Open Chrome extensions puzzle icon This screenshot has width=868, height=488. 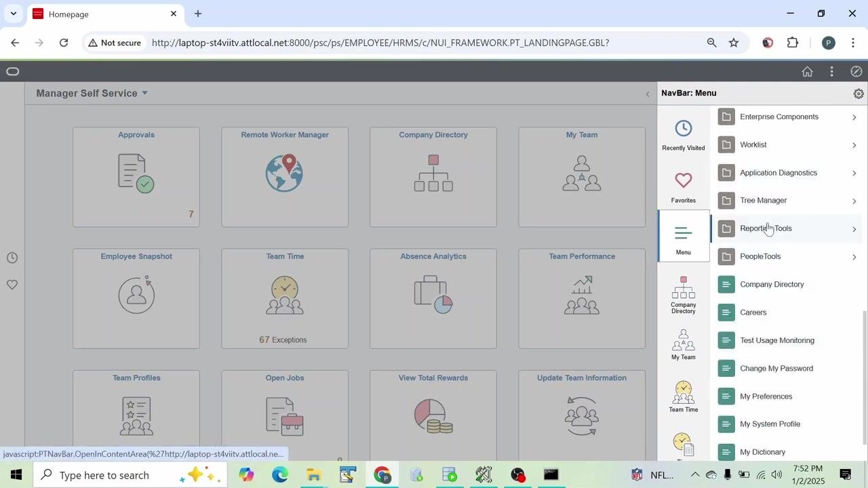pyautogui.click(x=793, y=43)
